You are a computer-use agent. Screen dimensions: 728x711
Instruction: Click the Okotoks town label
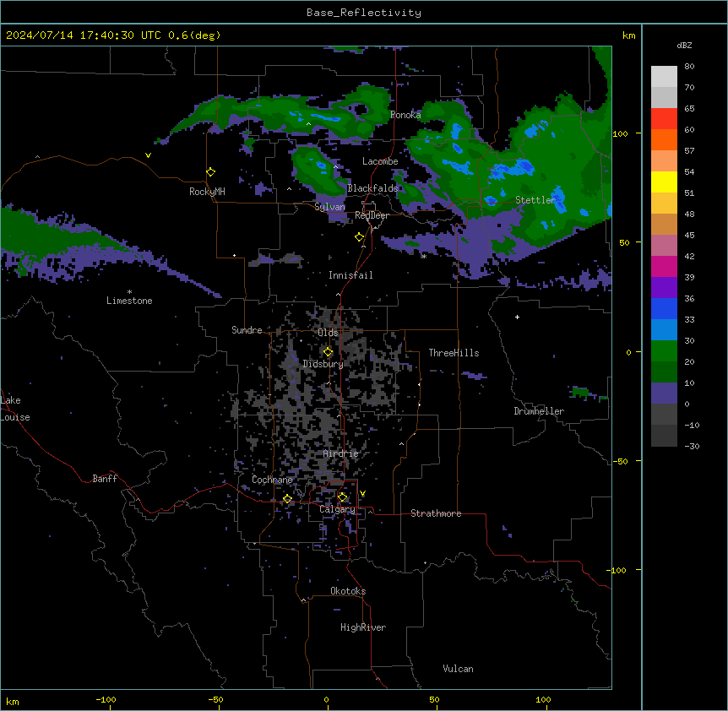click(348, 591)
